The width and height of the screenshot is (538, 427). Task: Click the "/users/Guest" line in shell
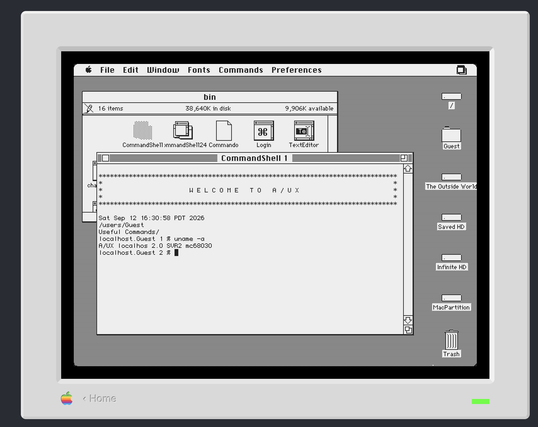coord(121,225)
